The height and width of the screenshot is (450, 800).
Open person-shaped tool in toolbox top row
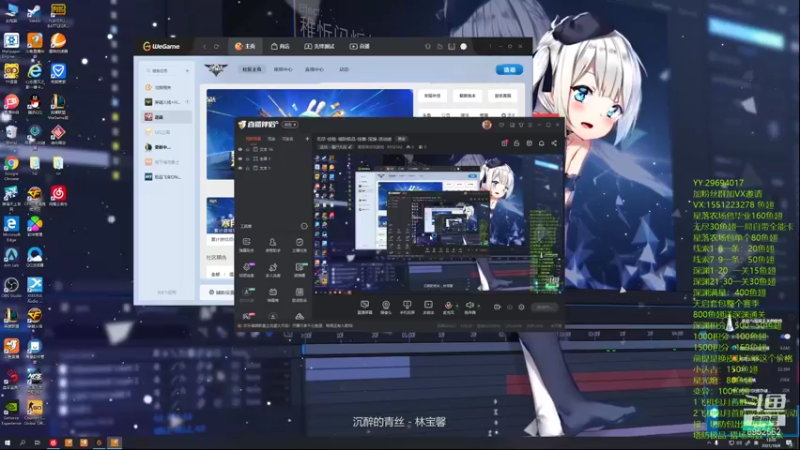(x=273, y=244)
